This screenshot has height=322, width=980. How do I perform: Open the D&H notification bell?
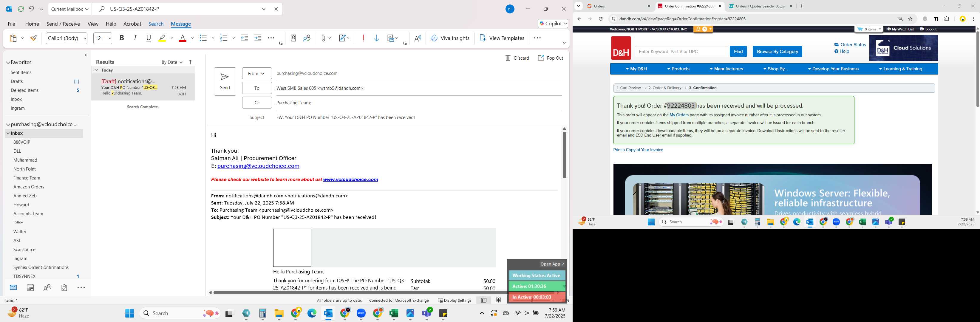pos(703,29)
